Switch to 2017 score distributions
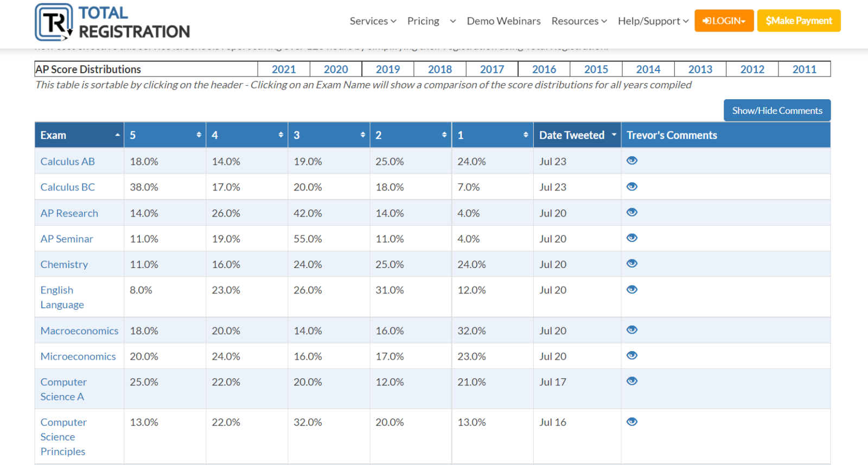868x465 pixels. [x=492, y=69]
